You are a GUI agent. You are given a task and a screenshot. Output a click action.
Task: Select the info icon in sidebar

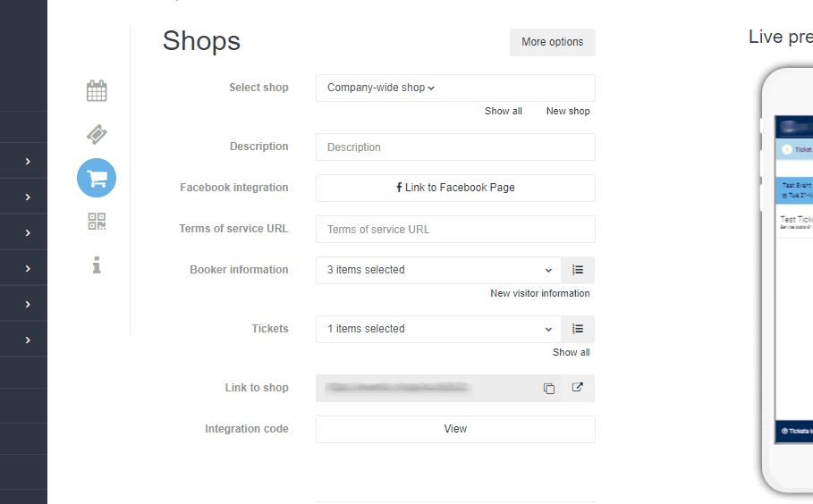pyautogui.click(x=97, y=265)
